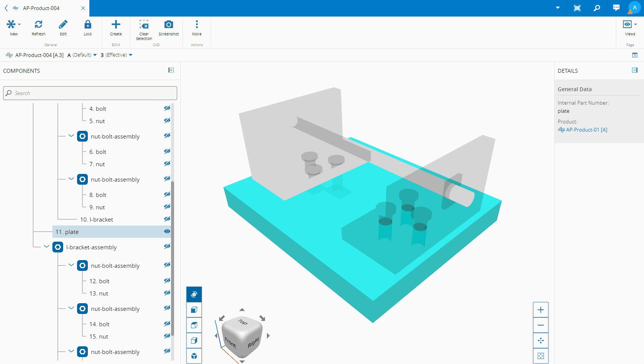Close the AP-Product-004 tab
Viewport: 644px width, 364px height.
coord(83,8)
